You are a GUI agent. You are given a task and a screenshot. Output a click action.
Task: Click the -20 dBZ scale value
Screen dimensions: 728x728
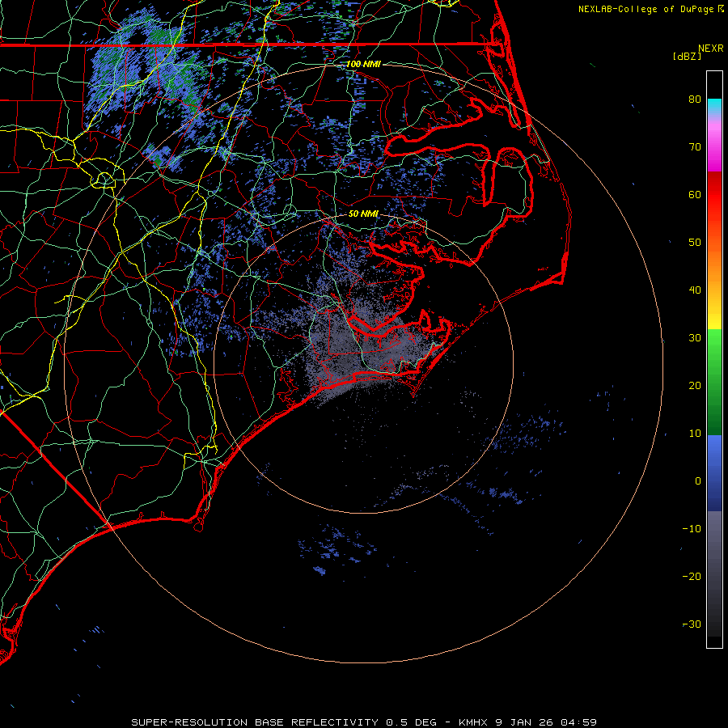pyautogui.click(x=692, y=576)
